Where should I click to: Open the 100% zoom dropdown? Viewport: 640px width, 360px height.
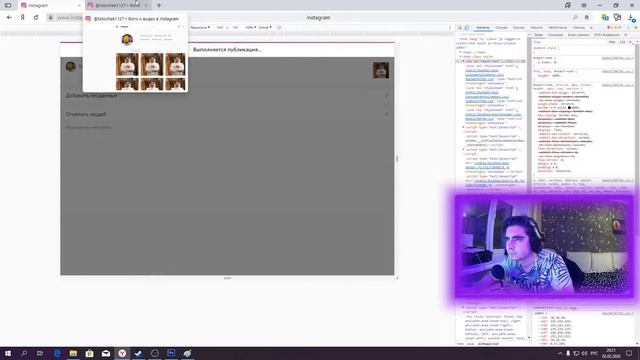[250, 27]
